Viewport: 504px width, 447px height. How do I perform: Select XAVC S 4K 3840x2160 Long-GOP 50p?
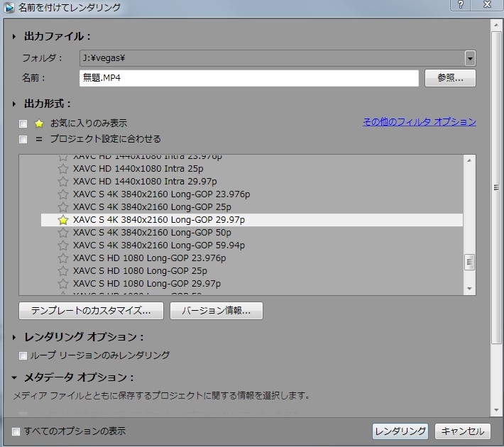click(x=252, y=233)
